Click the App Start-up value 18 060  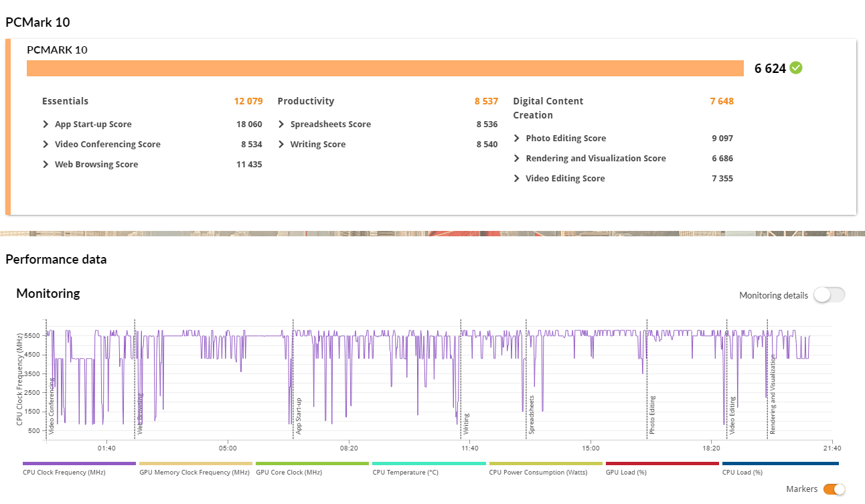point(249,124)
